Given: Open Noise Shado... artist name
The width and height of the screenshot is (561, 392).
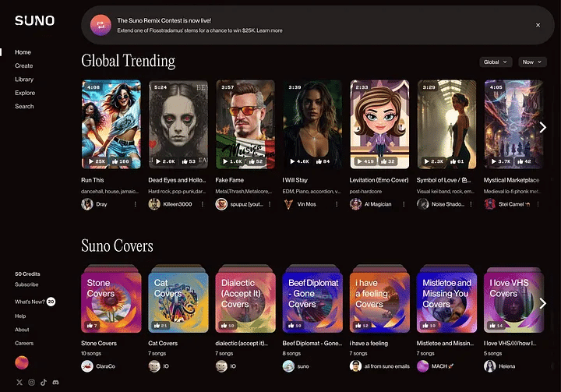Looking at the screenshot, I should coord(447,204).
